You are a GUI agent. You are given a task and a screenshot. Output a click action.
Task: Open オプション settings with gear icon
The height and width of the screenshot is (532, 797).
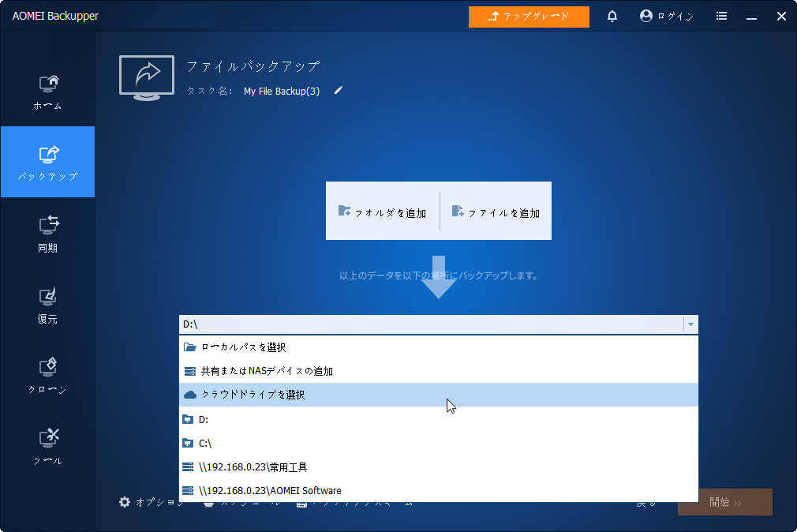(x=151, y=503)
